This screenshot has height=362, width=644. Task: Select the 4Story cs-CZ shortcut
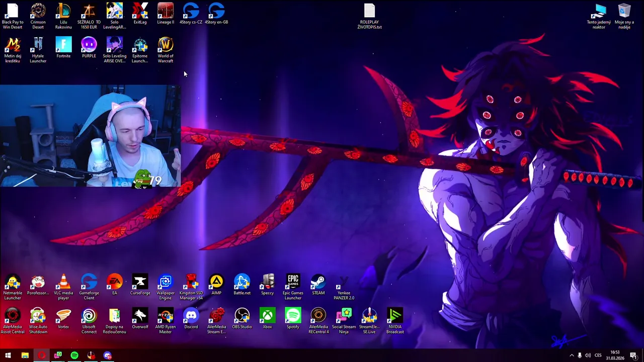pos(191,14)
